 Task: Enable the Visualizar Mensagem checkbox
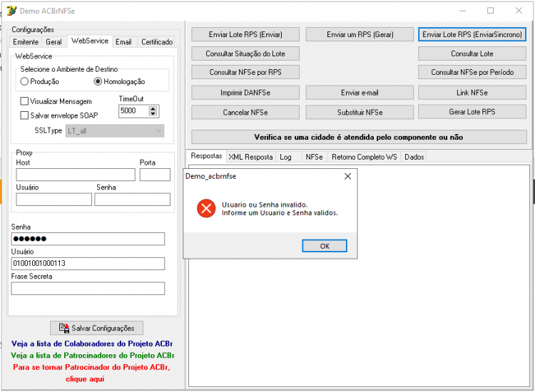(x=24, y=101)
